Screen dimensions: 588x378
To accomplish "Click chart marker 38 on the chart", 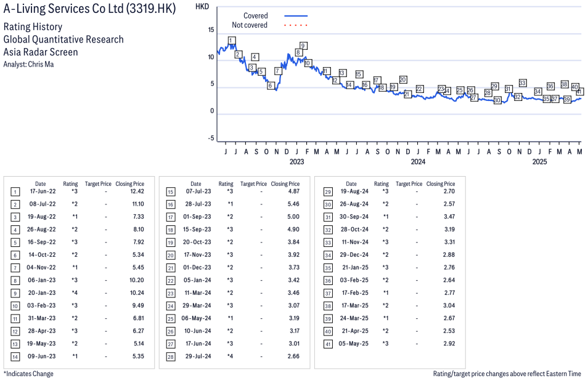I will [x=565, y=84].
